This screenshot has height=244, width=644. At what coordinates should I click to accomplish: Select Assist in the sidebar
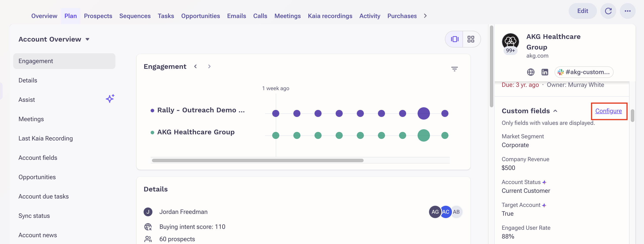64,100
